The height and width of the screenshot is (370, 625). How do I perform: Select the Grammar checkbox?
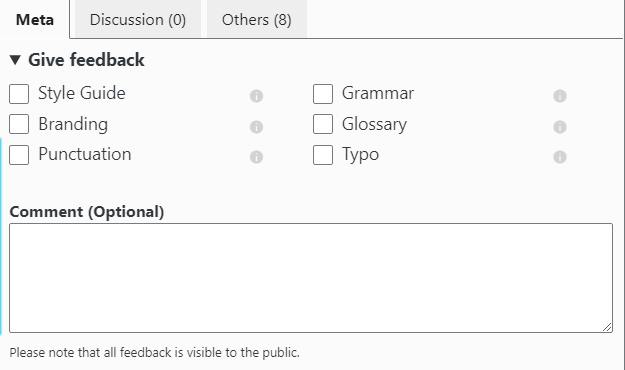click(x=323, y=94)
